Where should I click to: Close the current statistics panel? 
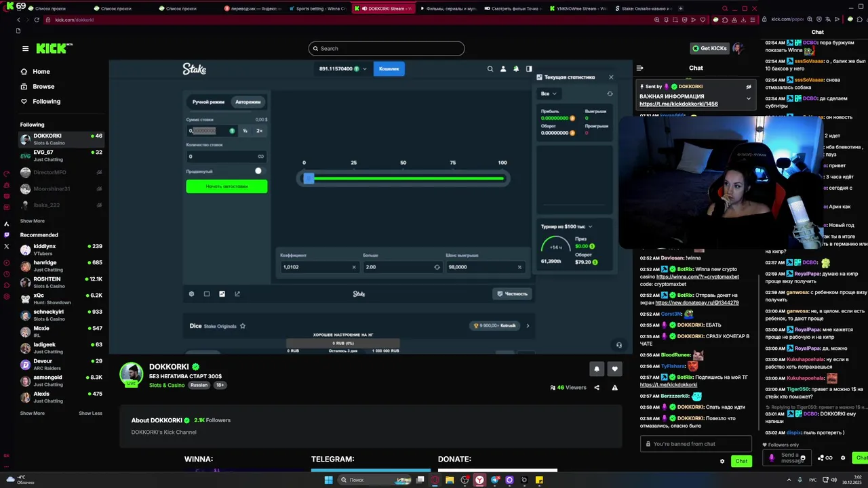(x=611, y=77)
